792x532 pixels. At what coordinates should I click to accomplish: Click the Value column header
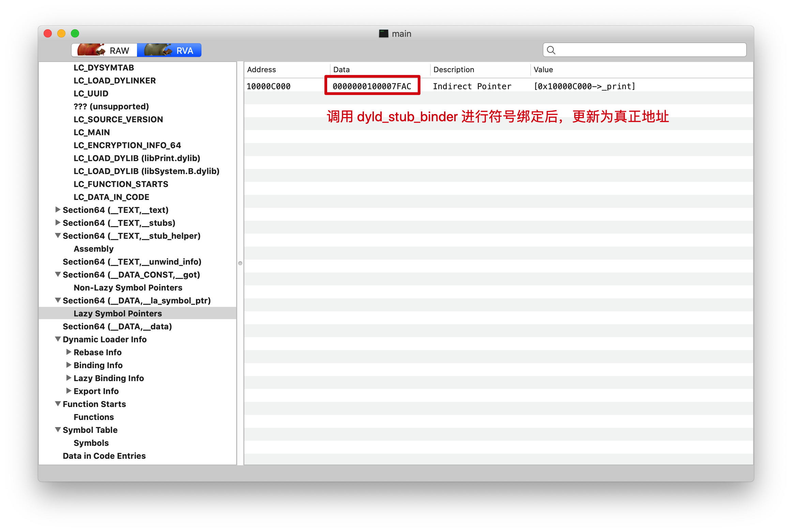pos(642,69)
